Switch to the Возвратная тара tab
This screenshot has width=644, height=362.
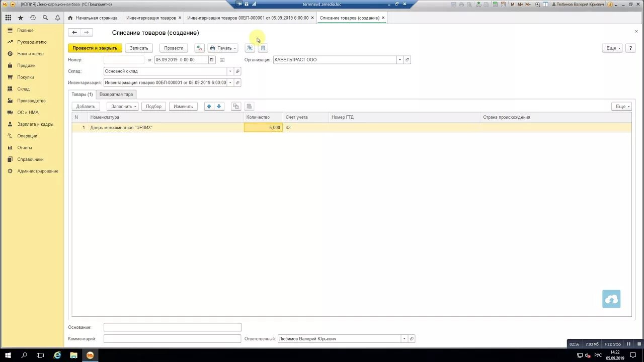point(116,95)
